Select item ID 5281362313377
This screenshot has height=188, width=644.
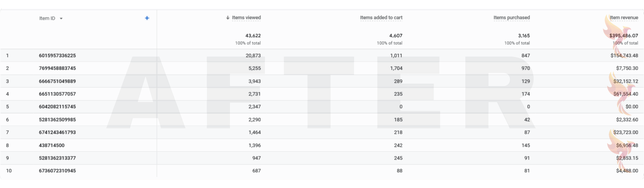tap(57, 158)
